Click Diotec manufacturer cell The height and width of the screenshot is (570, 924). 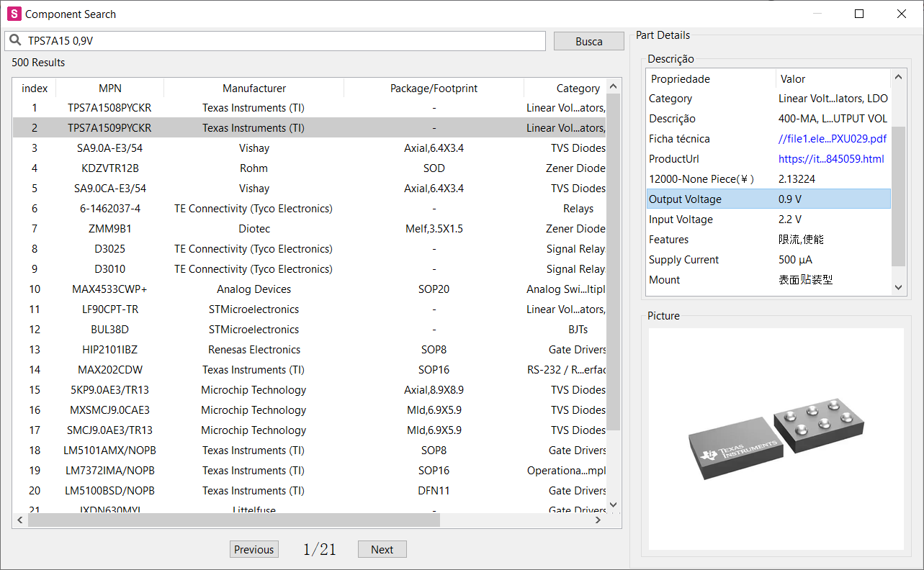coord(254,229)
